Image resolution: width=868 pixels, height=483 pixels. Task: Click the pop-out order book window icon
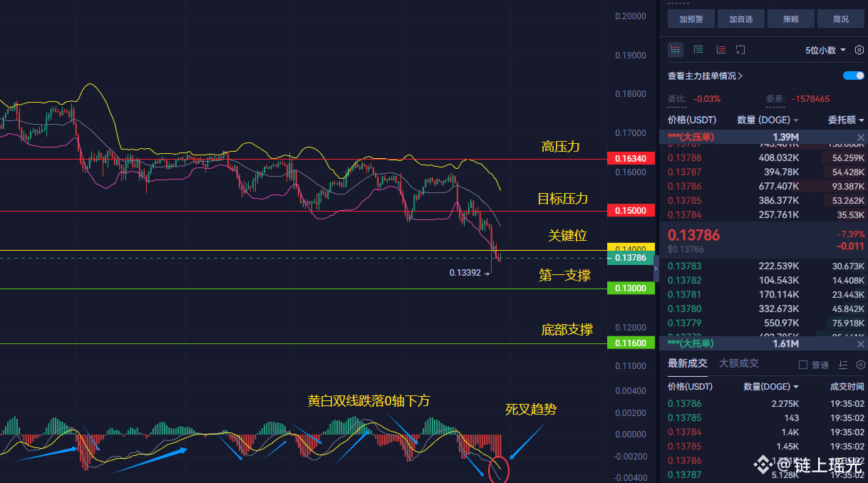740,50
